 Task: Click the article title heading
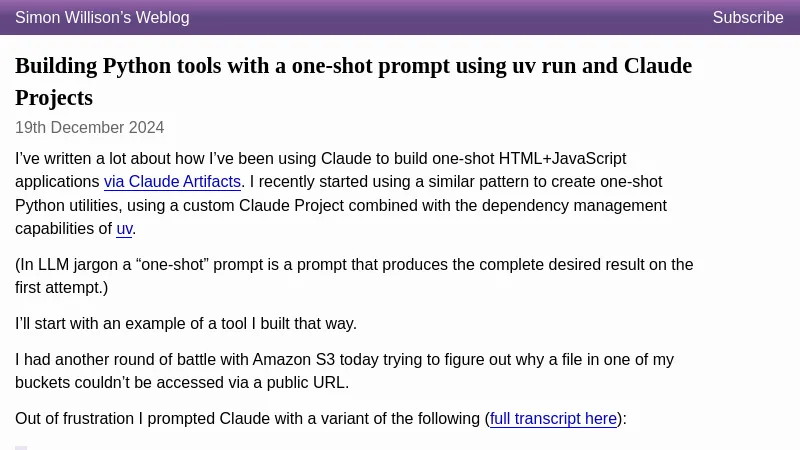(353, 67)
